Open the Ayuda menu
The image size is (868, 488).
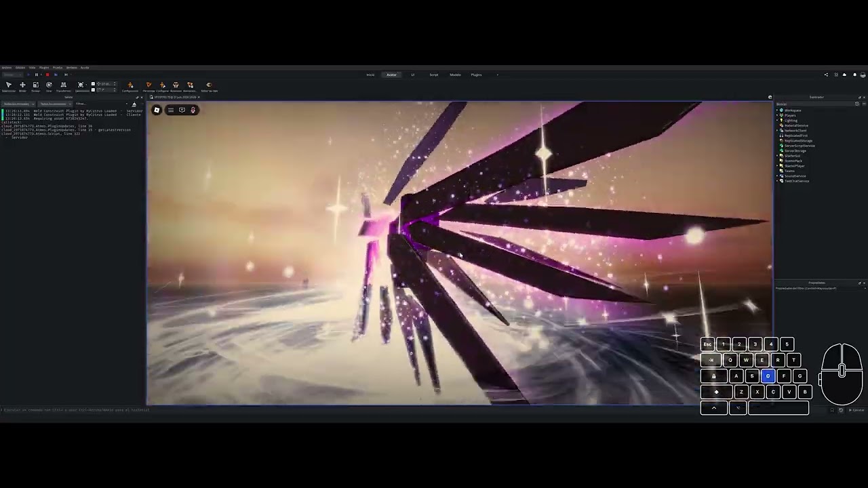85,67
